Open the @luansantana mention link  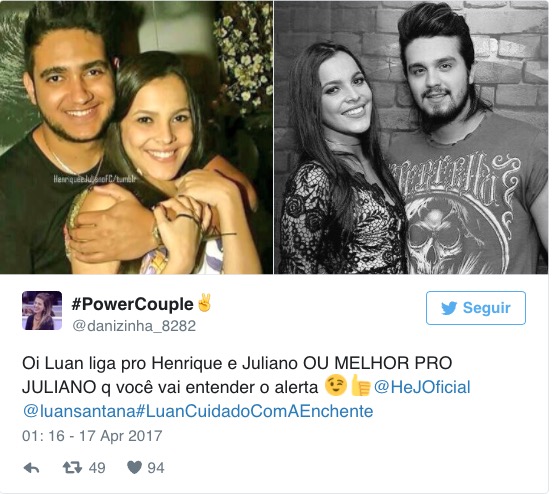pyautogui.click(x=79, y=411)
